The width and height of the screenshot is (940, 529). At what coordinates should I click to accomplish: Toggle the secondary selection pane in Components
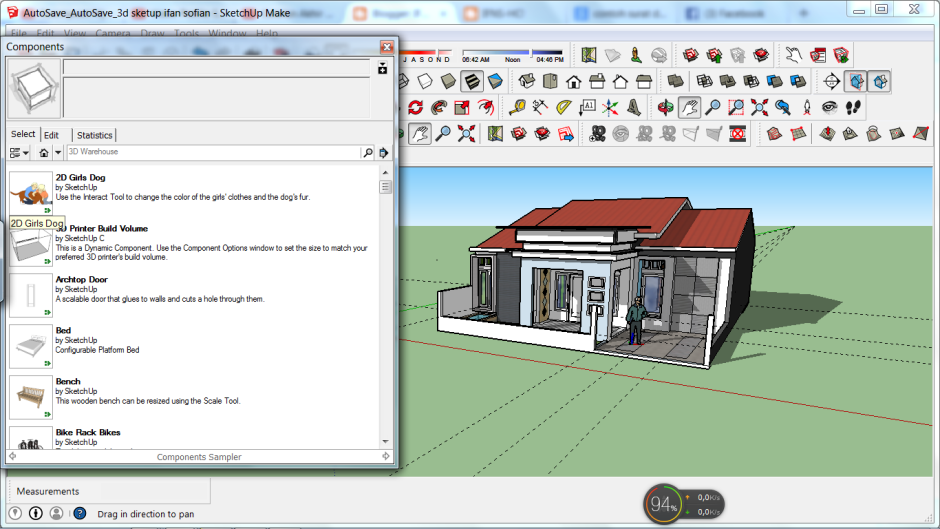pyautogui.click(x=382, y=69)
